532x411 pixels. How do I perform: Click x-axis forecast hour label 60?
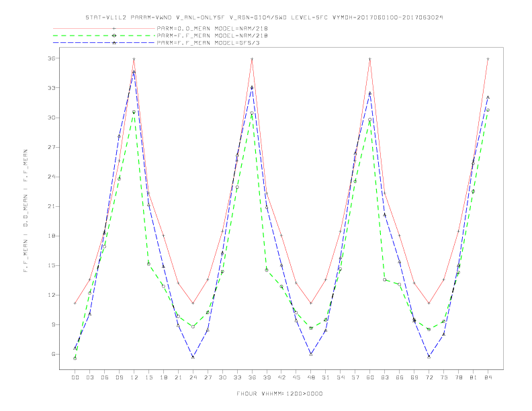(x=370, y=377)
